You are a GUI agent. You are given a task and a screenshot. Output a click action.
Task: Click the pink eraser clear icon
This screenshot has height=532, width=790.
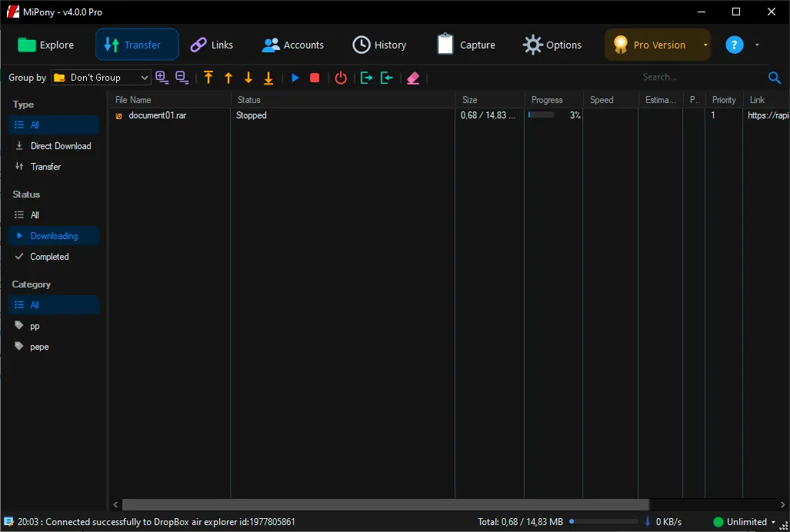tap(413, 78)
